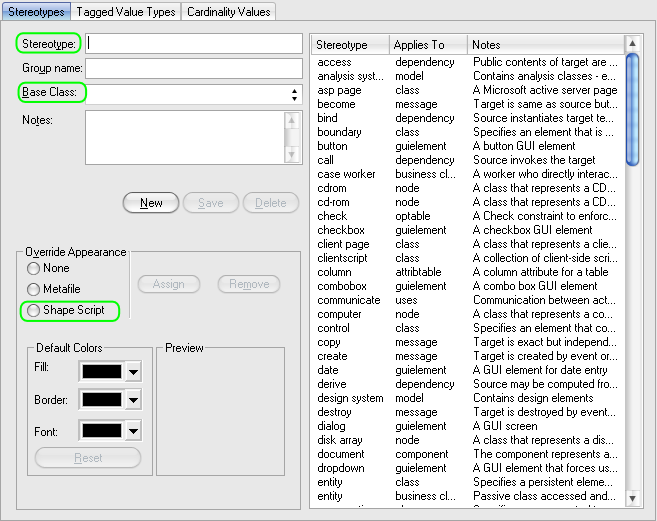
Task: Open the Base Class dropdown
Action: tap(294, 94)
